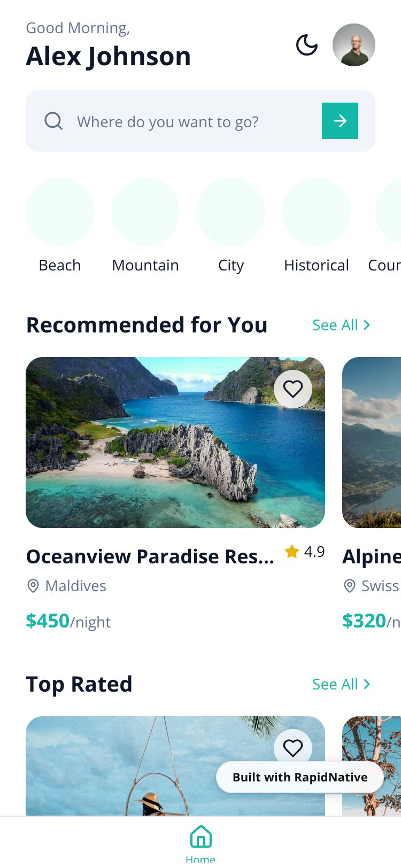Submit search with the green arrow button
Screen dimensions: 401x868
point(340,121)
